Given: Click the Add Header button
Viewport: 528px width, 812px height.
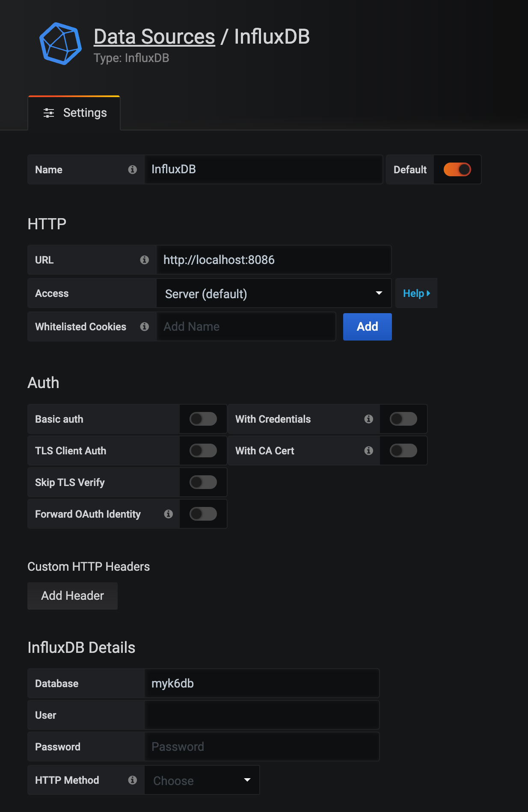Looking at the screenshot, I should click(72, 596).
